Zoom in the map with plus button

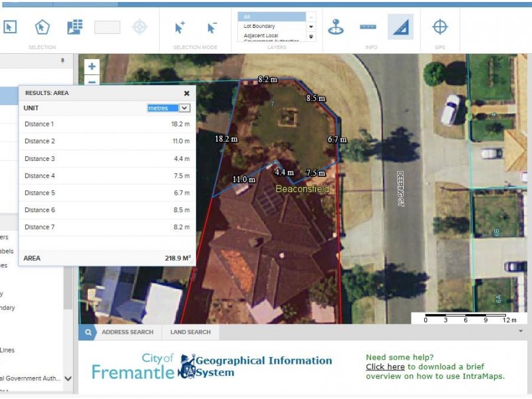[x=92, y=66]
